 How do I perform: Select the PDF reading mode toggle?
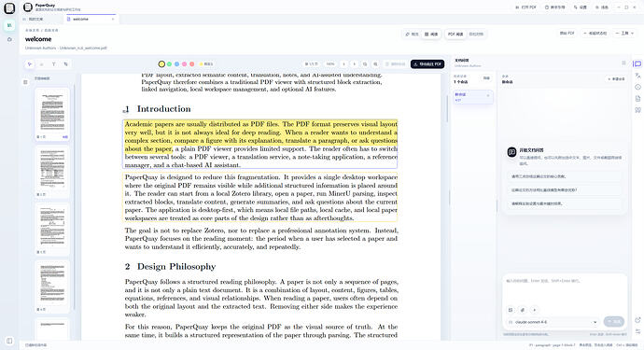pyautogui.click(x=455, y=35)
